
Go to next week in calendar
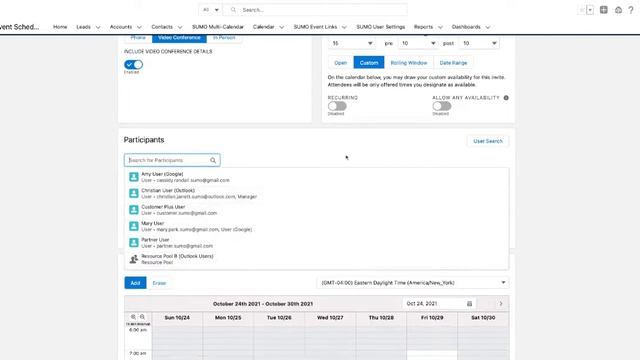point(501,304)
